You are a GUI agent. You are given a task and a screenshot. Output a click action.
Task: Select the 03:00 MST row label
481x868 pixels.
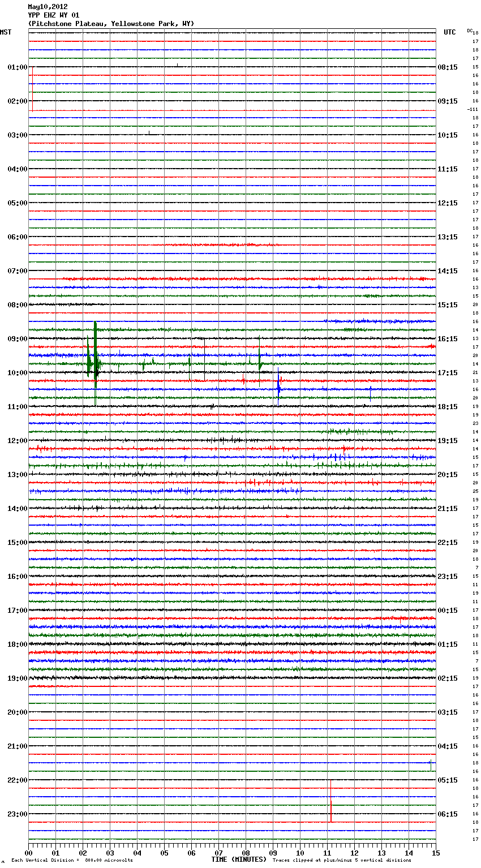click(x=17, y=135)
